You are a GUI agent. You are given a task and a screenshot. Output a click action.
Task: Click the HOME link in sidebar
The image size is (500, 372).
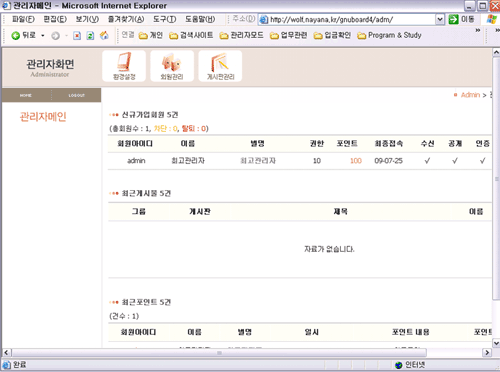26,95
